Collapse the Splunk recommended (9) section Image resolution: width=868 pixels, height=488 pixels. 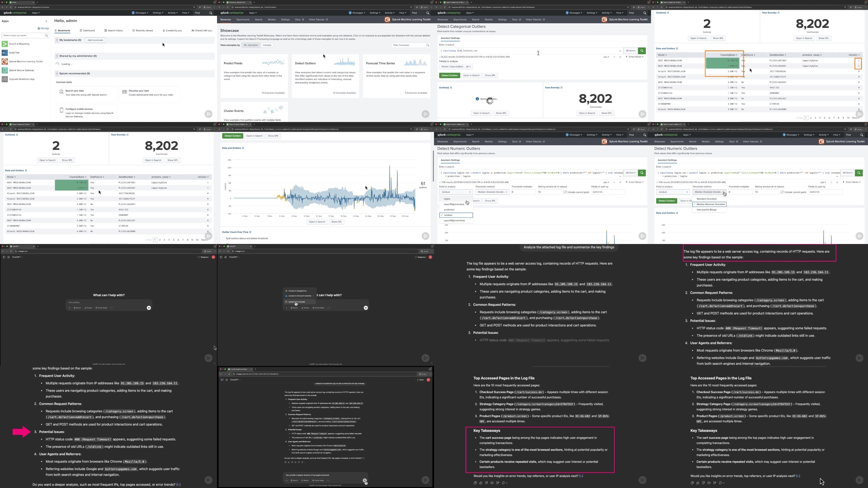tap(57, 73)
